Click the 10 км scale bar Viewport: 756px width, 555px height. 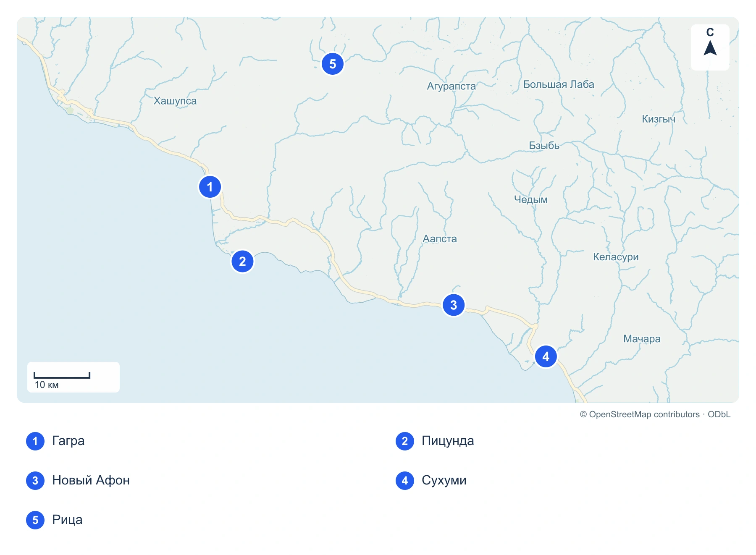click(x=62, y=375)
